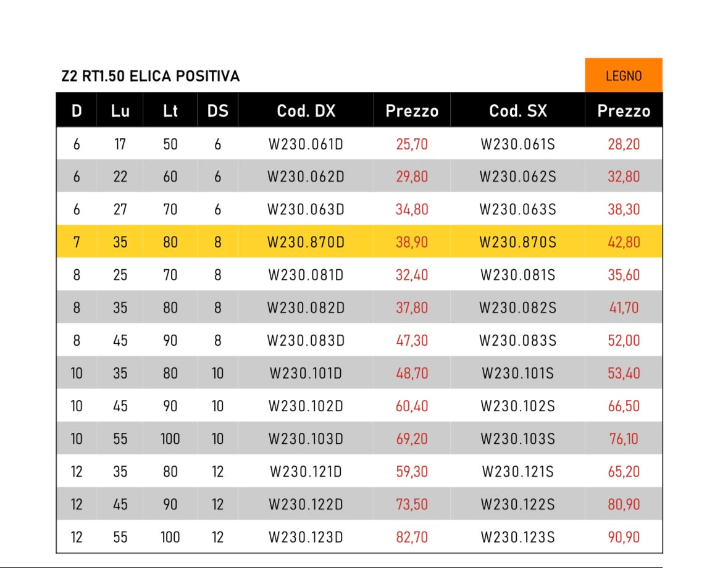Open product code W230.061D
This screenshot has width=728, height=568.
point(306,144)
